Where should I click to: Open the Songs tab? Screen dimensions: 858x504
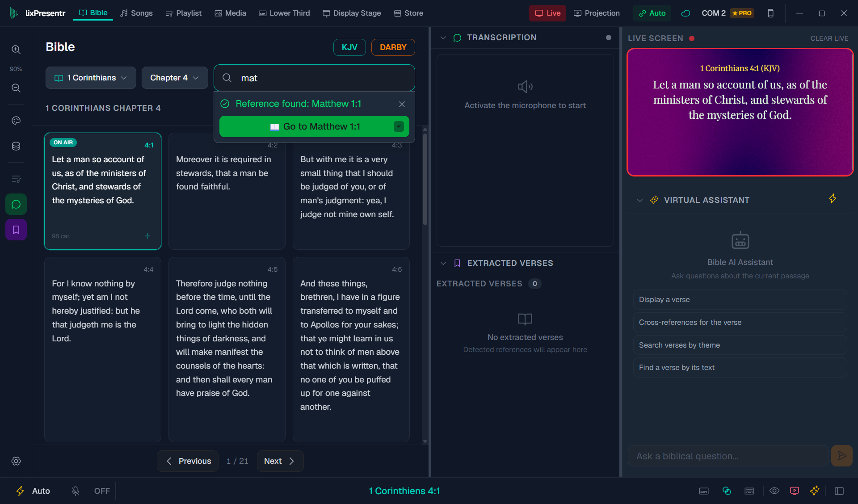click(136, 13)
